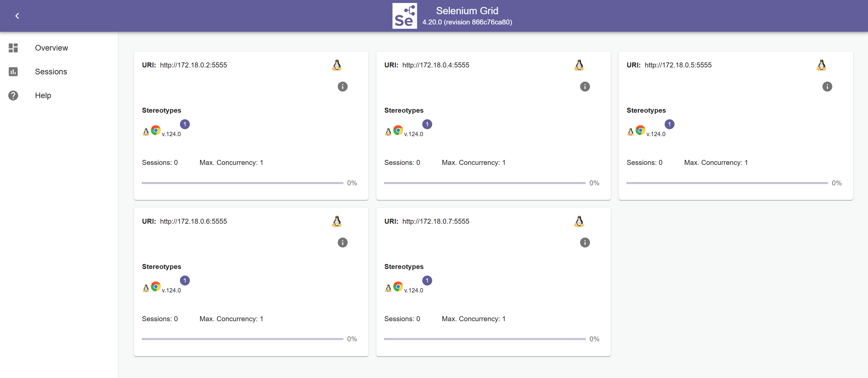This screenshot has width=868, height=378.
Task: Click stereotype count badge on node 172.18.0.2
Action: coord(185,124)
